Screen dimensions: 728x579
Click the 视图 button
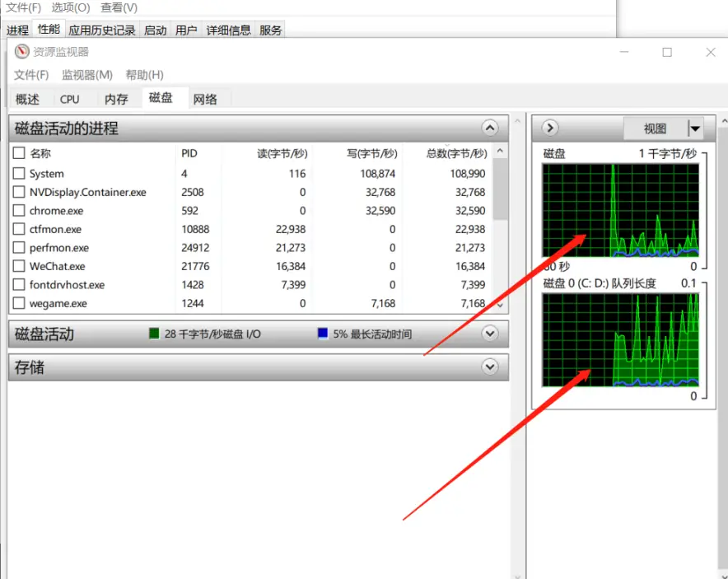(x=655, y=128)
